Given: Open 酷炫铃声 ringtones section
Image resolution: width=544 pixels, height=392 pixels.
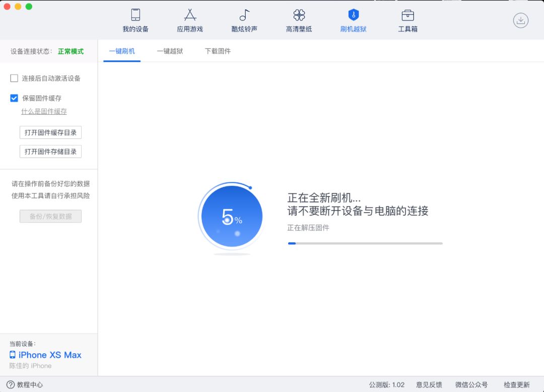Looking at the screenshot, I should point(244,21).
